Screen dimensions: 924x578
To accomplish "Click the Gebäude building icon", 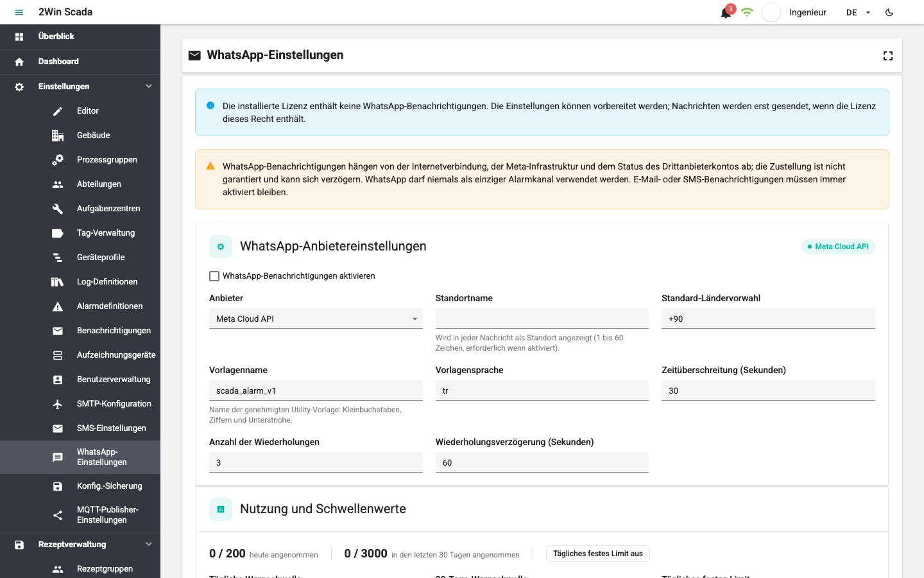I will coord(58,136).
